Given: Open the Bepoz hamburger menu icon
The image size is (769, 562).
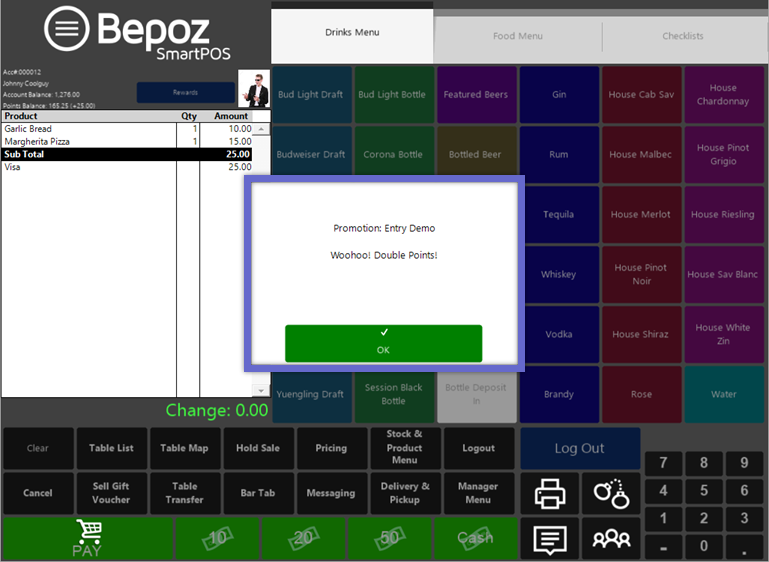Looking at the screenshot, I should tap(67, 29).
